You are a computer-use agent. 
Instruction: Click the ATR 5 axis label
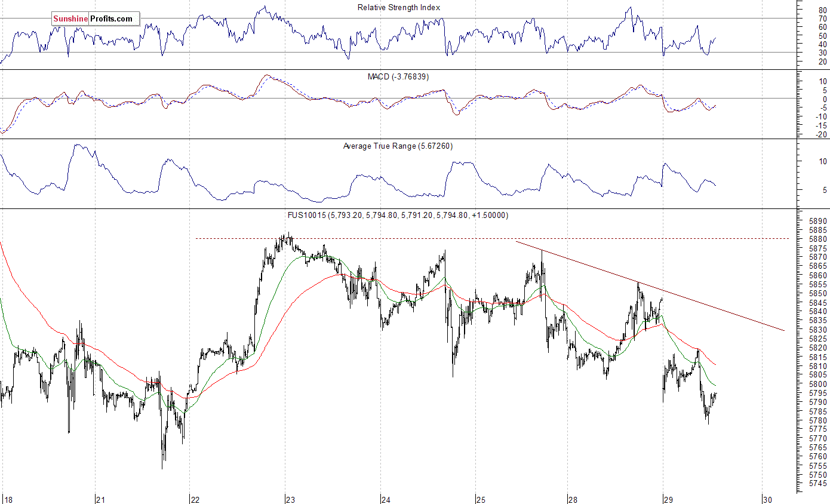pos(824,190)
